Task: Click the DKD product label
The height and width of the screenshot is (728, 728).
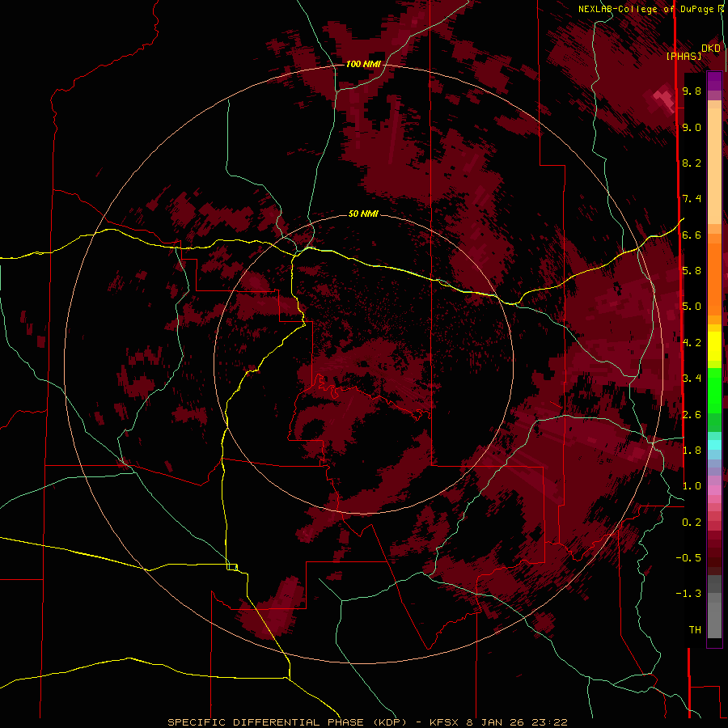Action: point(711,49)
